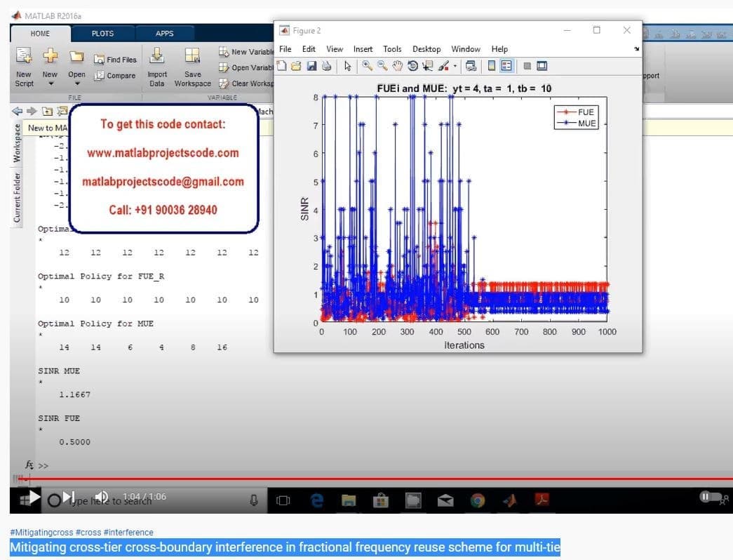The image size is (733, 560).
Task: Click the #interference hashtag link
Action: coord(128,532)
